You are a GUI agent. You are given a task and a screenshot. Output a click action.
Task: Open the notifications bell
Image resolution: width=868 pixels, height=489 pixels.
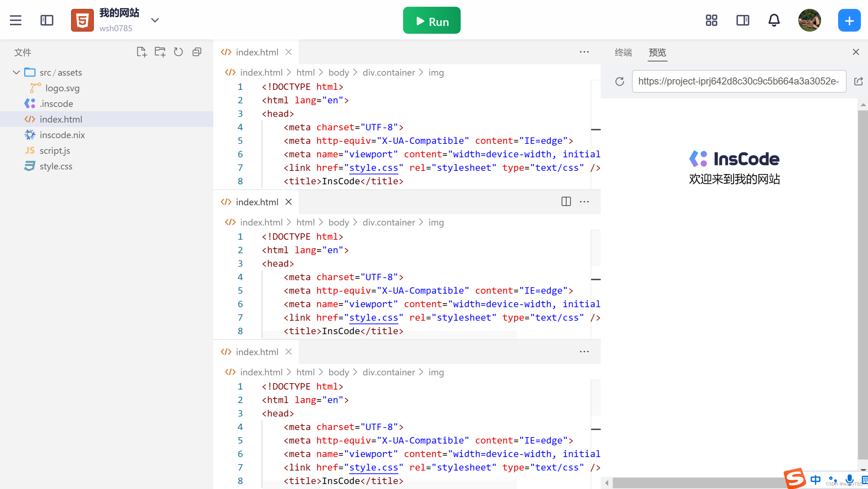point(774,20)
